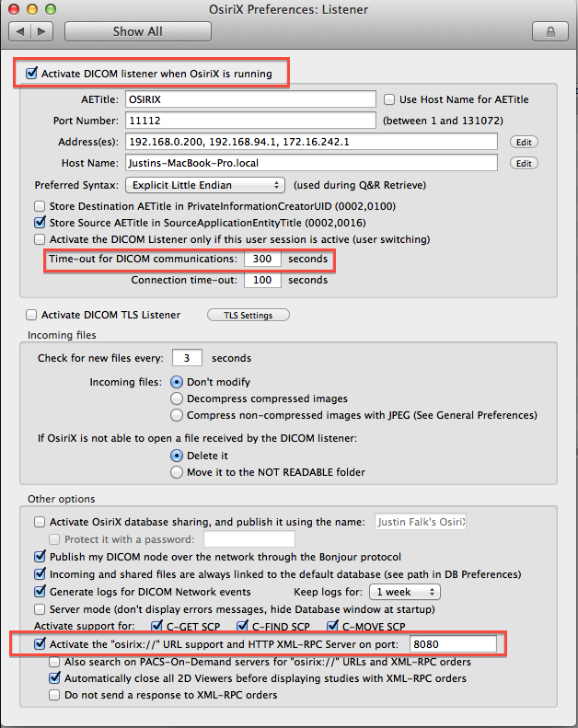The image size is (578, 728).
Task: Toggle Store Source AETitle checkbox
Action: click(x=40, y=223)
